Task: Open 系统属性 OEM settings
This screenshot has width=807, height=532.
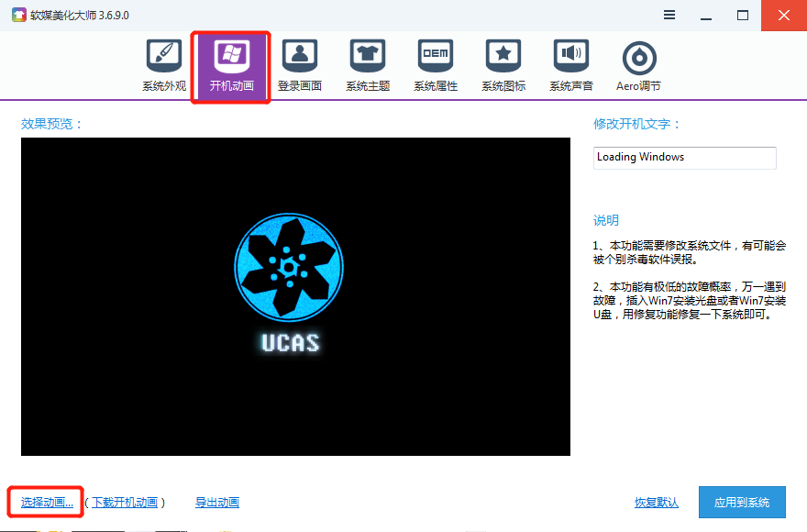Action: (x=436, y=65)
